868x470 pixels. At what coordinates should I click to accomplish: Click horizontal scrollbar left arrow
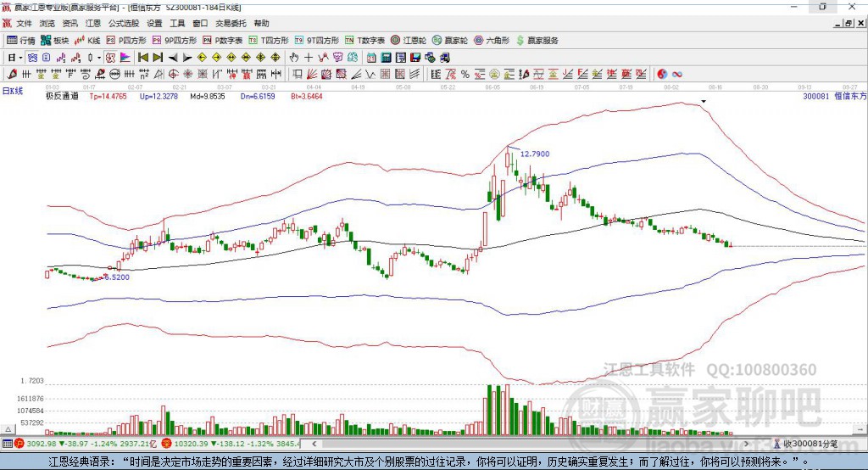[x=314, y=444]
